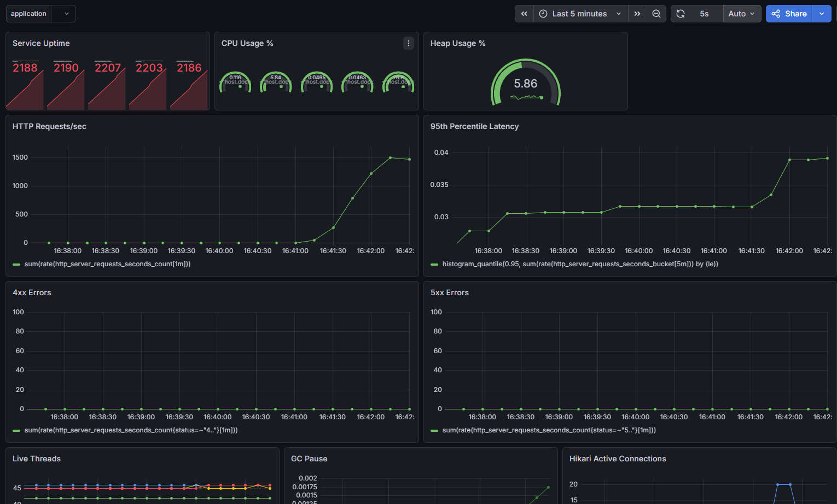The width and height of the screenshot is (837, 504).
Task: Toggle the HTTP Requests/sec legend series label
Action: point(108,264)
